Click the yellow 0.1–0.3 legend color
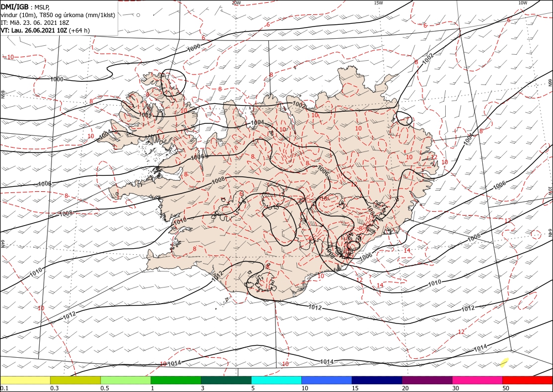 [x=25, y=380]
